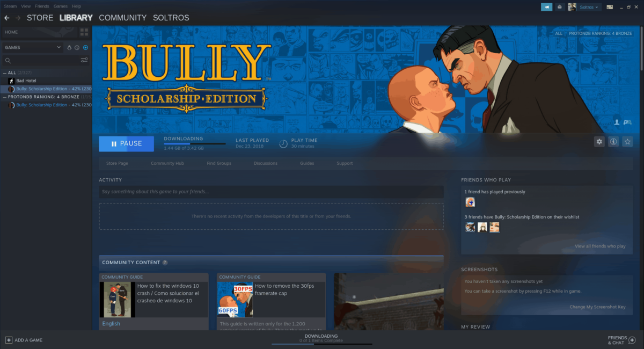Add game to favorites star icon

627,142
